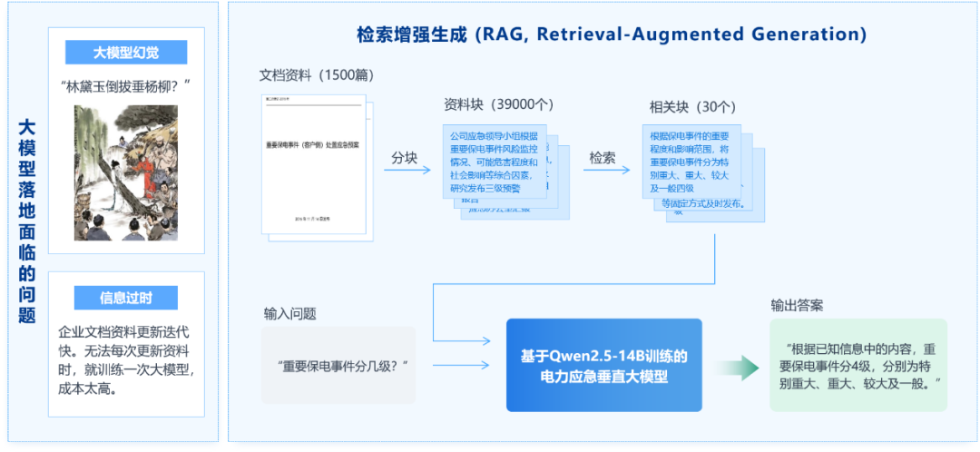Click the 大模型幻觉 blue header label
Screen dimensions: 980x452
click(x=126, y=53)
